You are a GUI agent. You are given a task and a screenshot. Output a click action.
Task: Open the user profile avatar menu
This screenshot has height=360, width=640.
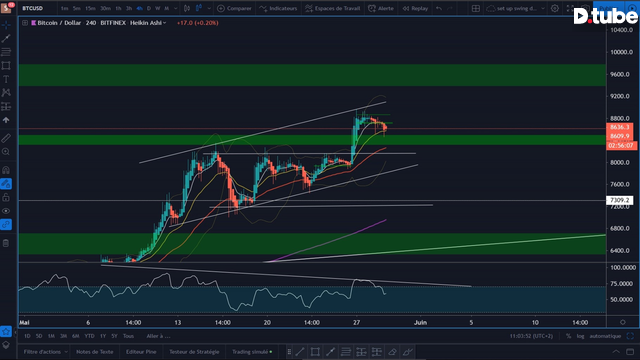pos(6,8)
